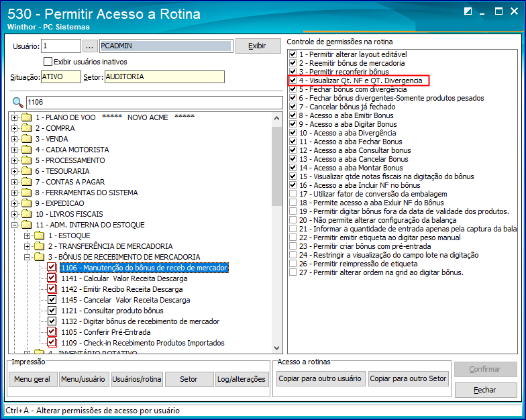This screenshot has height=420, width=526.
Task: Click the folder icon of 3 - VENDA
Action: click(x=27, y=139)
